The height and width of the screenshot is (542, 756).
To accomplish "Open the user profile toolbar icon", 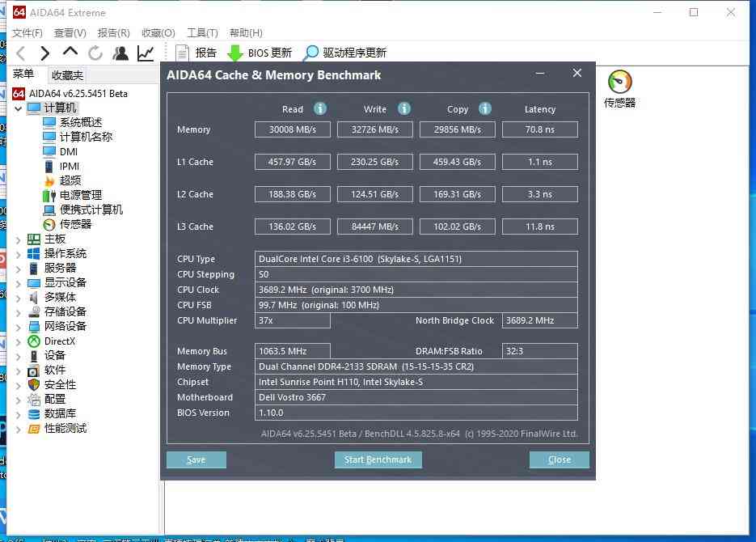I will 120,53.
